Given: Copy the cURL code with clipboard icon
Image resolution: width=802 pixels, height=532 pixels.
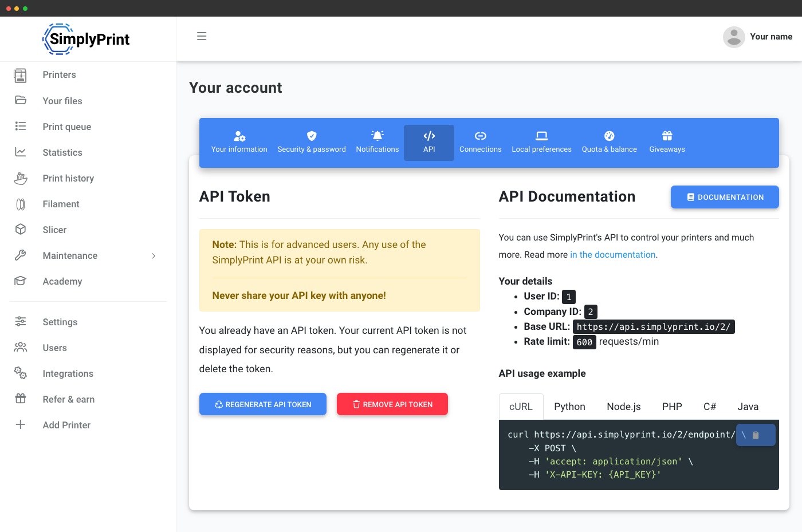Looking at the screenshot, I should click(756, 435).
